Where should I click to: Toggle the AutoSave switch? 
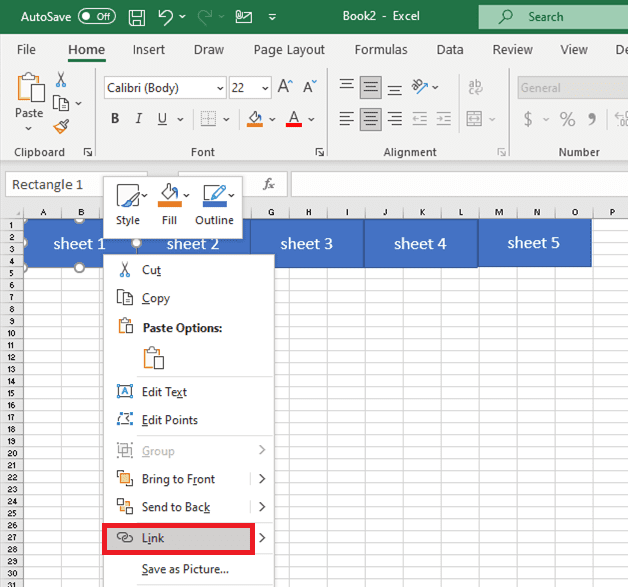pyautogui.click(x=97, y=16)
